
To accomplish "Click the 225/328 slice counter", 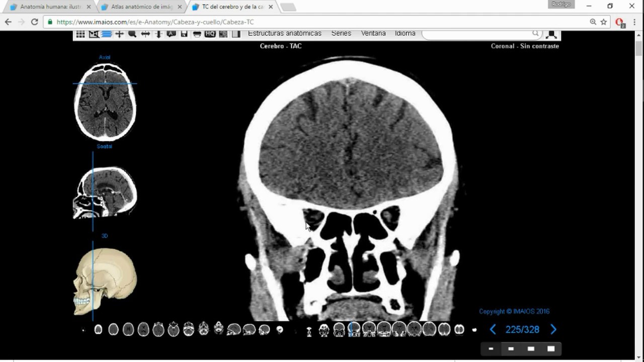I will coord(522,330).
